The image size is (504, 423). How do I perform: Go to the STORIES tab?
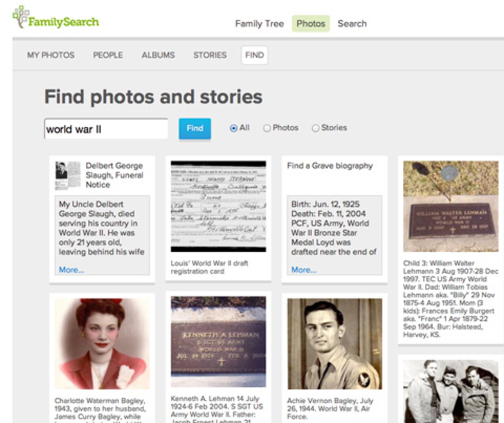tap(210, 55)
